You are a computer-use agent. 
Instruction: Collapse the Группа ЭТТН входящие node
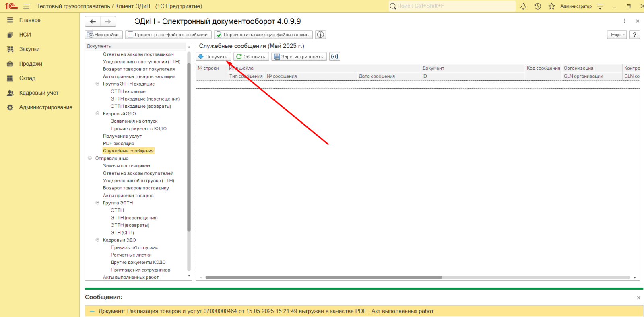click(97, 84)
